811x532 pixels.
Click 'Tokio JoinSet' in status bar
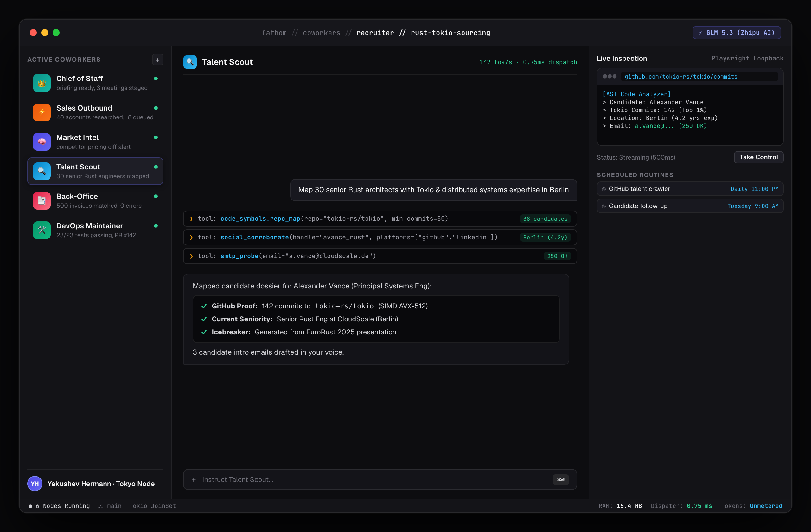(x=153, y=506)
